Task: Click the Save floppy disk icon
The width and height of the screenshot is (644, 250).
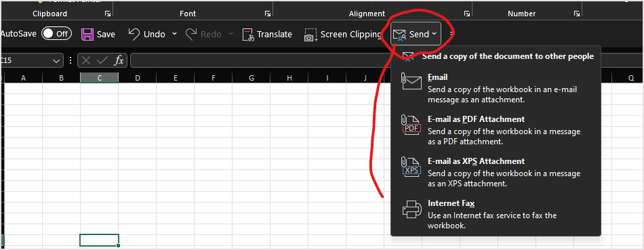Action: [87, 34]
